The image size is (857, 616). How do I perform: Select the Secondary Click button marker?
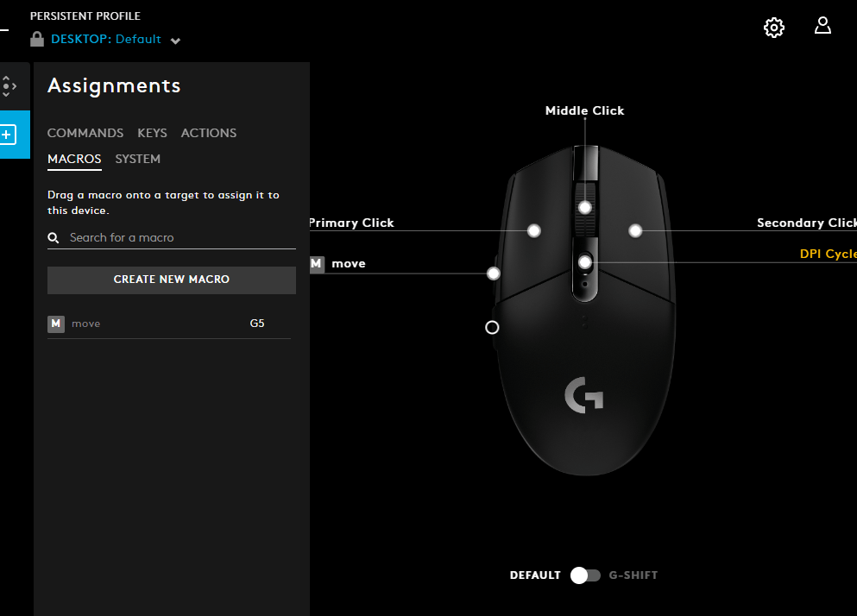tap(635, 230)
